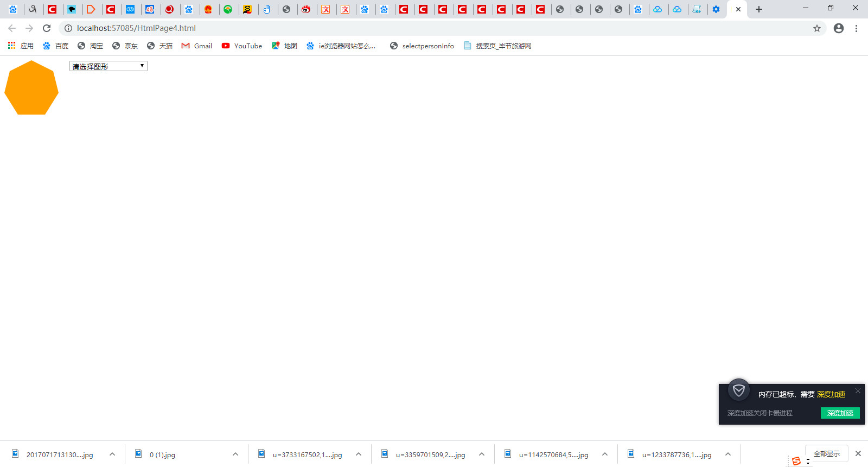Expand options for 0 (1).jpg download
This screenshot has width=868, height=467.
235,455
